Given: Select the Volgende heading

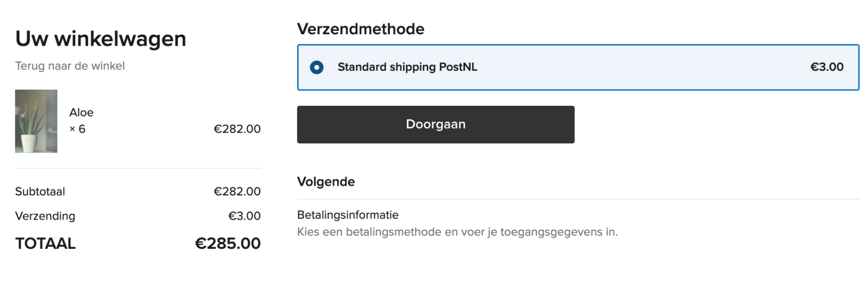Looking at the screenshot, I should (x=325, y=182).
